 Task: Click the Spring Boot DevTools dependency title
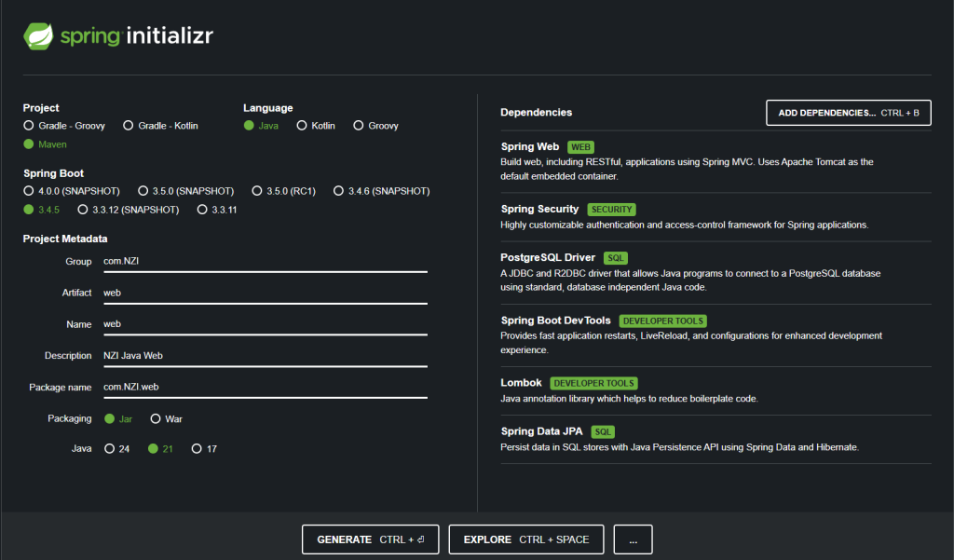[x=555, y=321]
